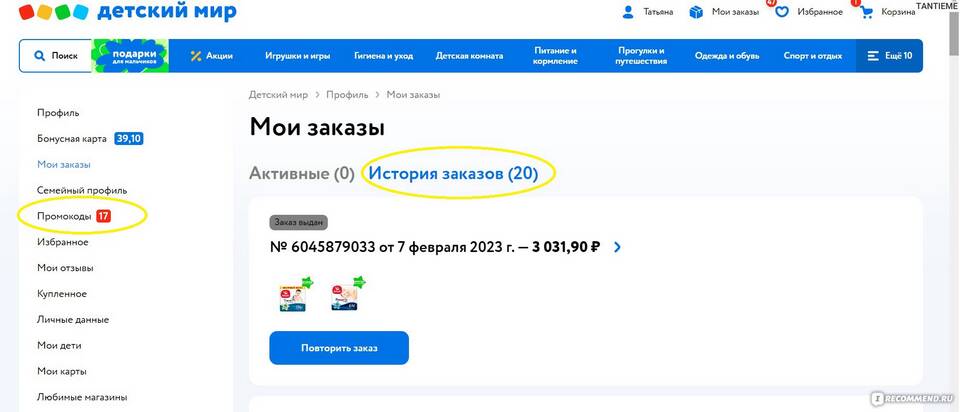Open the Татьяна profile icon
The height and width of the screenshot is (412, 960).
[x=628, y=12]
